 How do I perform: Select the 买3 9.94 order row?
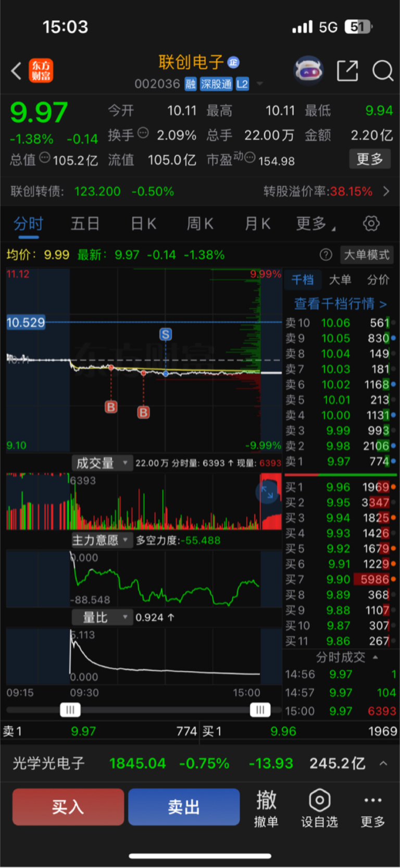[x=341, y=518]
